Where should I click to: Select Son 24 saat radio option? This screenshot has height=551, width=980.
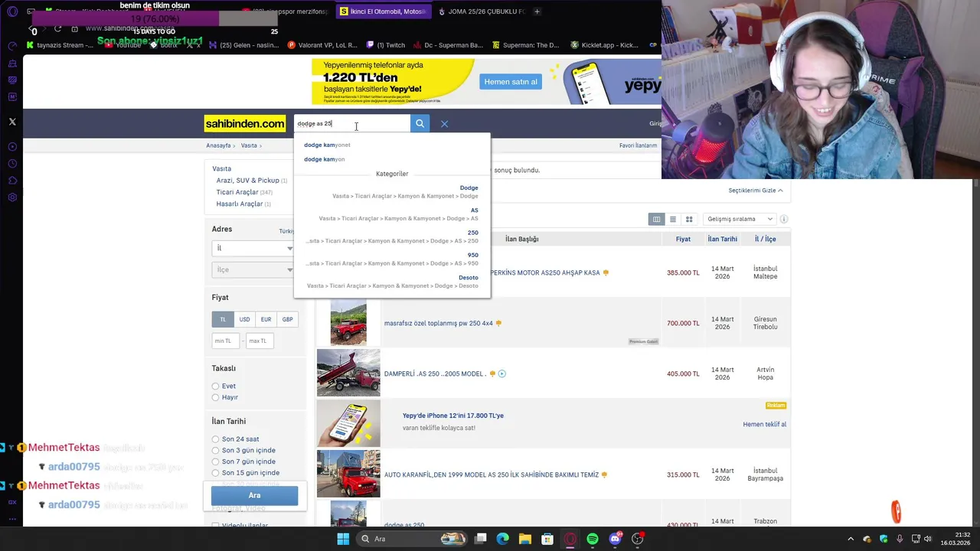coord(215,439)
